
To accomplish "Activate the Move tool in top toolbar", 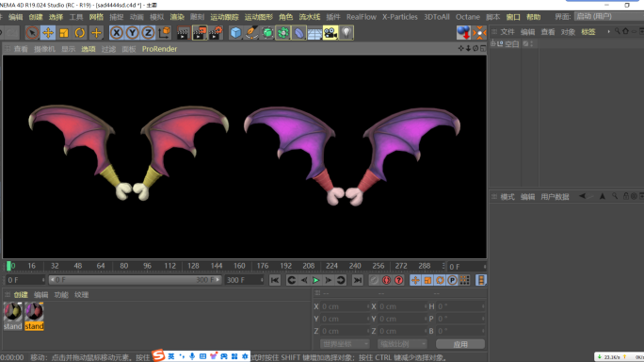I will pyautogui.click(x=48, y=33).
